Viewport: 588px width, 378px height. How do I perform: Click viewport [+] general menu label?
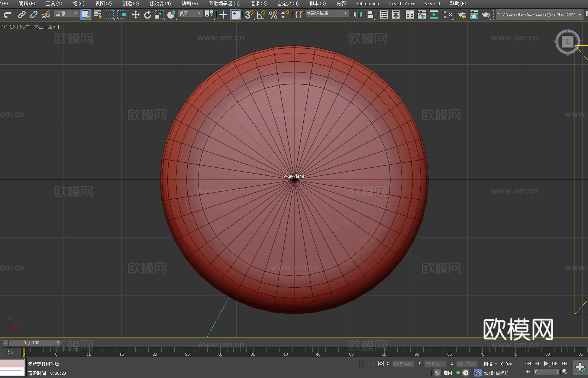(4, 27)
